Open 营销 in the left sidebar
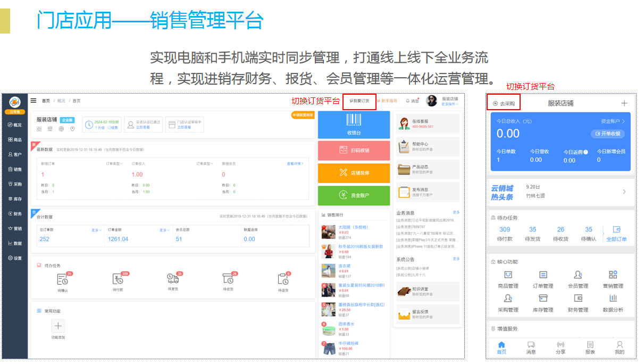 click(x=15, y=229)
